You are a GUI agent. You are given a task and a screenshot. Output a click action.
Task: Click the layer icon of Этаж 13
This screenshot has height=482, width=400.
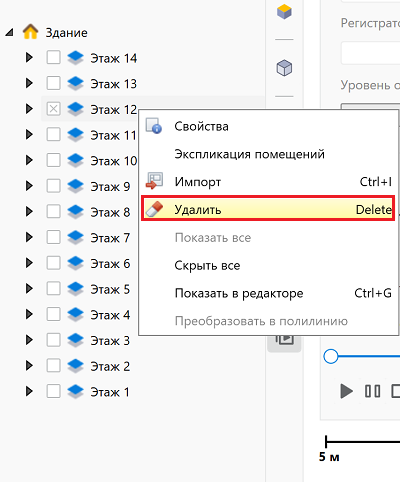[76, 83]
